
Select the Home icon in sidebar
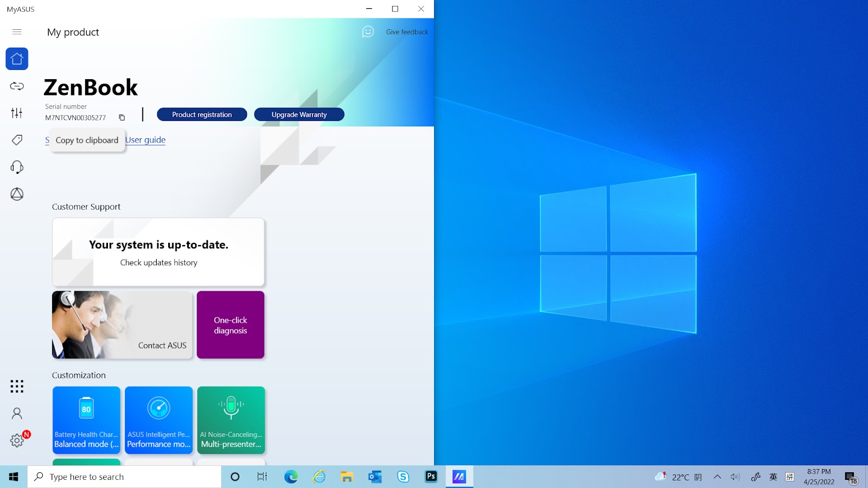pos(17,59)
